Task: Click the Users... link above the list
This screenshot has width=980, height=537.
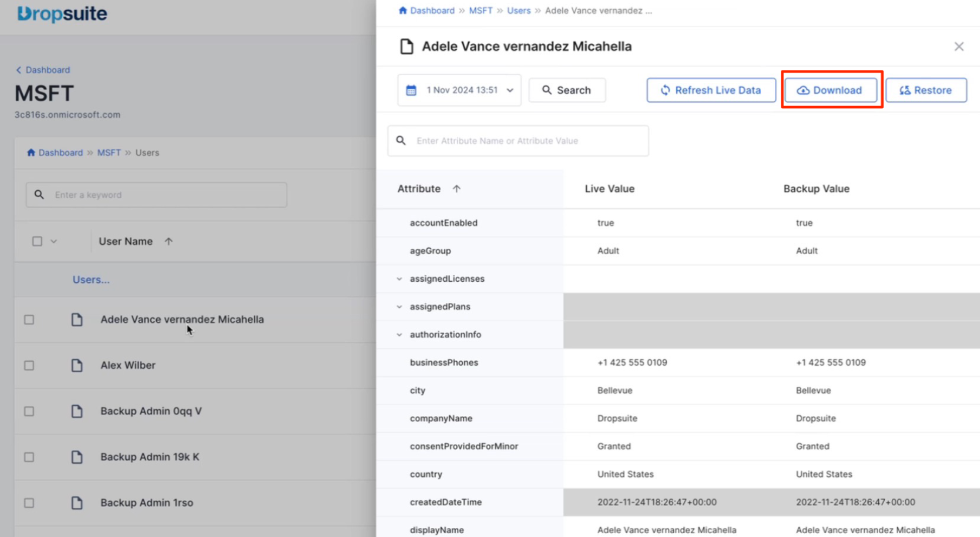Action: [91, 280]
